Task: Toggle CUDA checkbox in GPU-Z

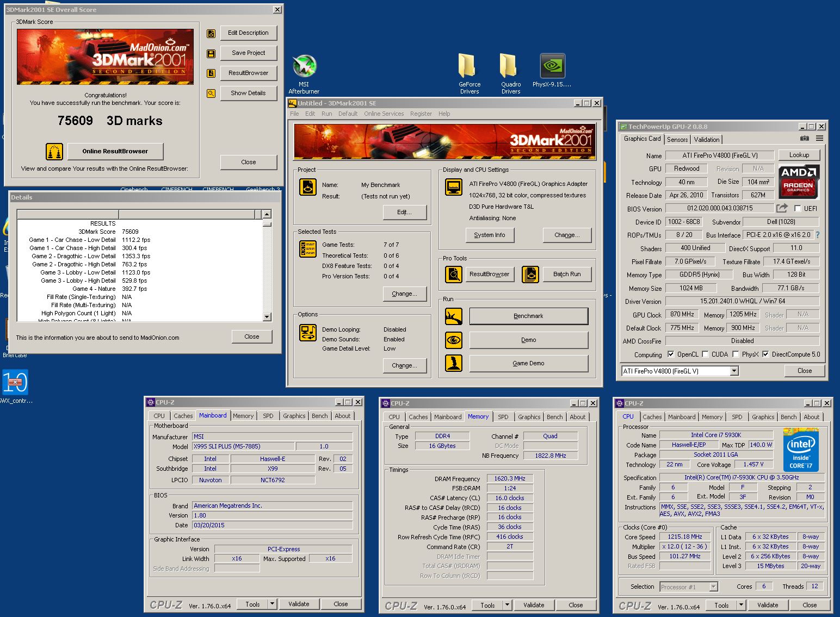Action: 705,354
